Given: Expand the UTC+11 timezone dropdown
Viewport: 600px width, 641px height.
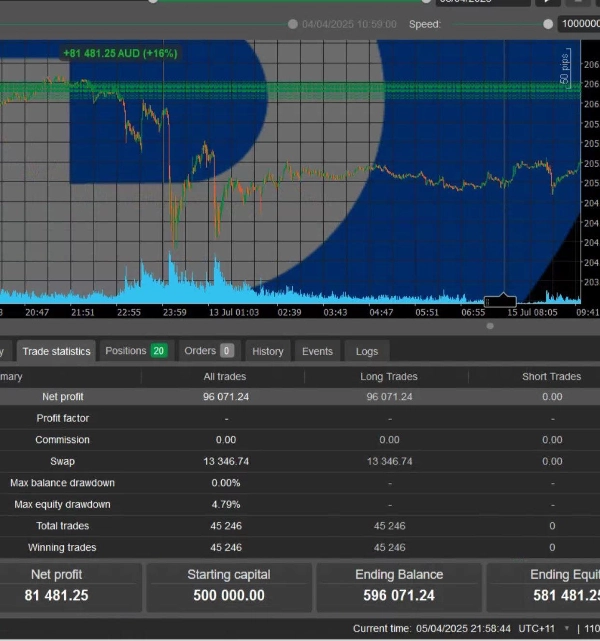Looking at the screenshot, I should (552, 628).
